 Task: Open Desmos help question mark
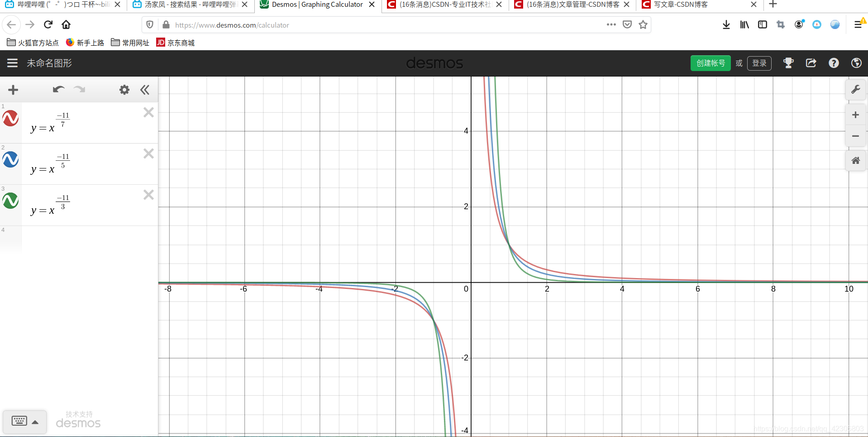[x=834, y=63]
